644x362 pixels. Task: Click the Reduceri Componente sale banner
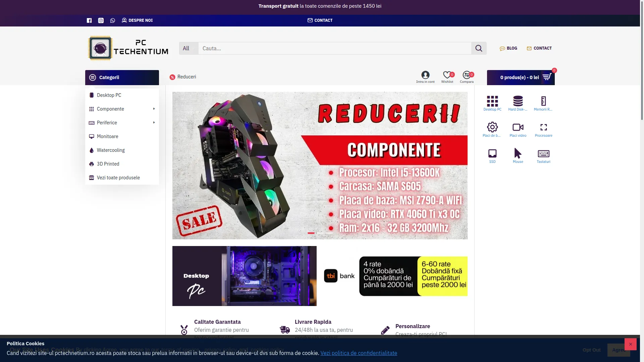pyautogui.click(x=320, y=166)
